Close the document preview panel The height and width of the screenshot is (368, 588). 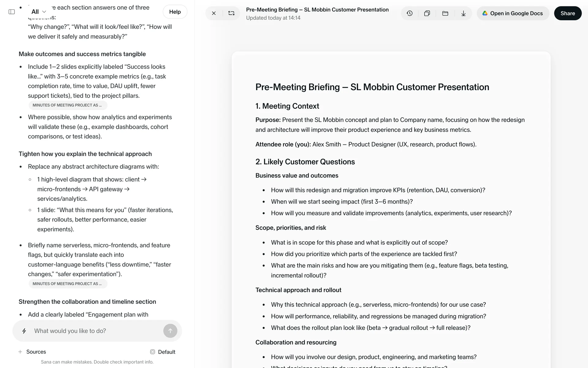pyautogui.click(x=214, y=13)
